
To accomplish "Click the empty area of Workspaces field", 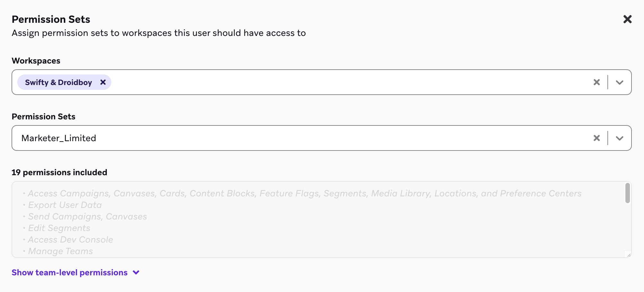I will coord(321,82).
